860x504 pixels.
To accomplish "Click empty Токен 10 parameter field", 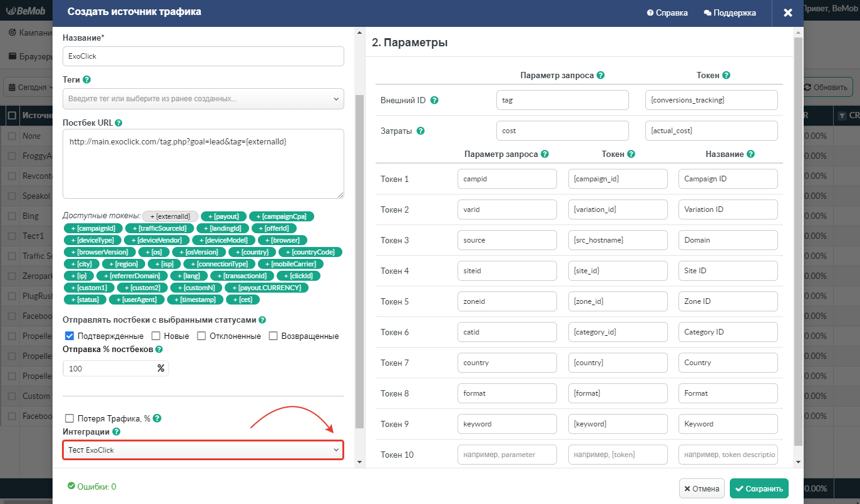I will (507, 455).
